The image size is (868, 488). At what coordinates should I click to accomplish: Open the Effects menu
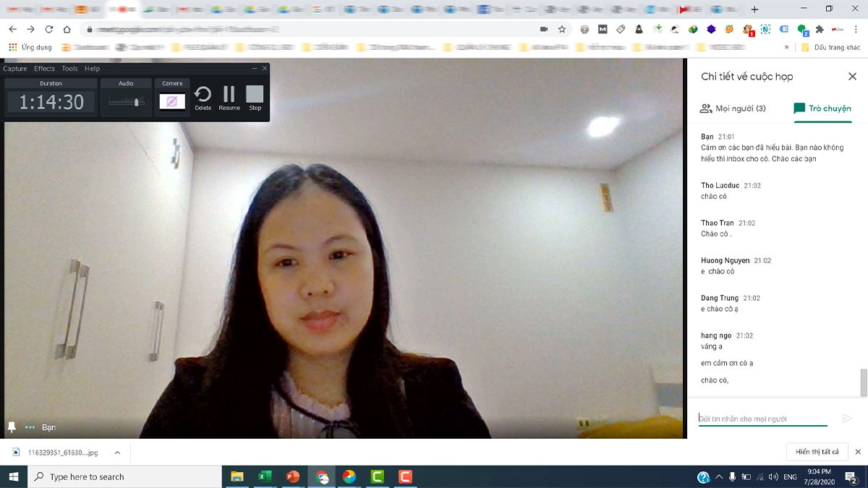pos(44,69)
